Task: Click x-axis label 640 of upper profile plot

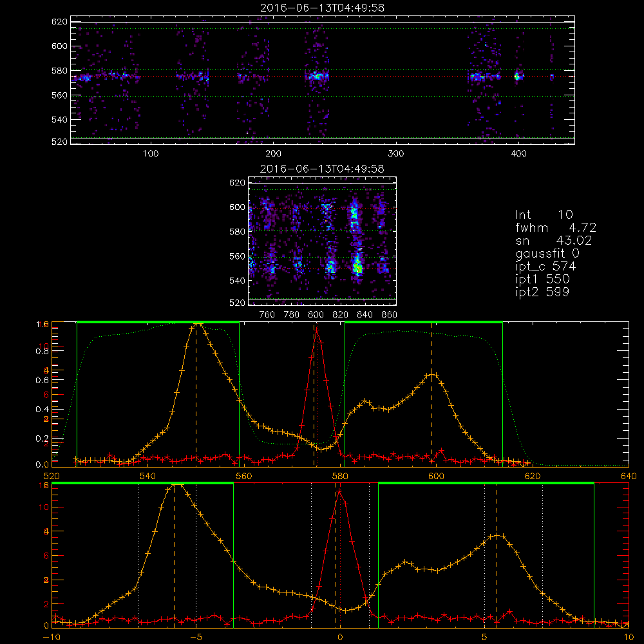Action: (x=629, y=476)
